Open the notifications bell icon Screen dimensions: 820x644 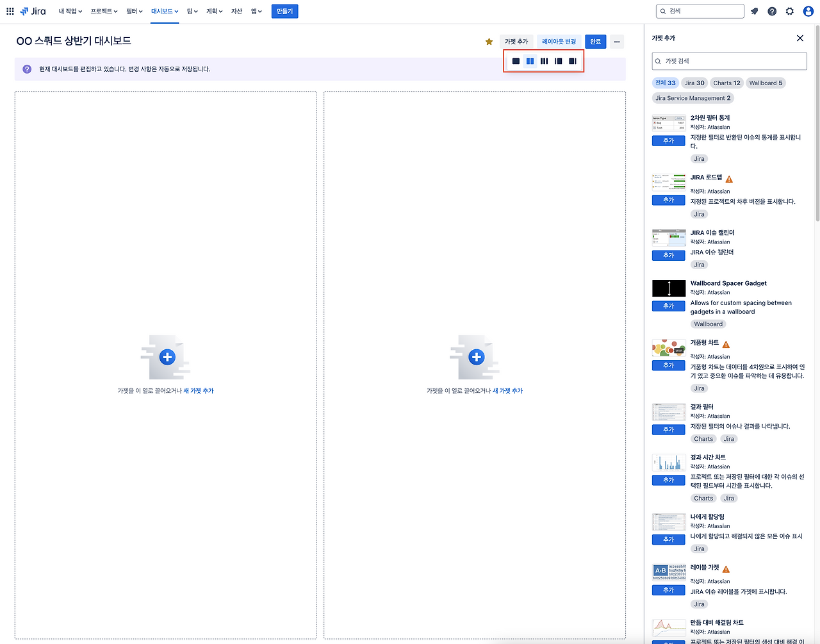[754, 11]
